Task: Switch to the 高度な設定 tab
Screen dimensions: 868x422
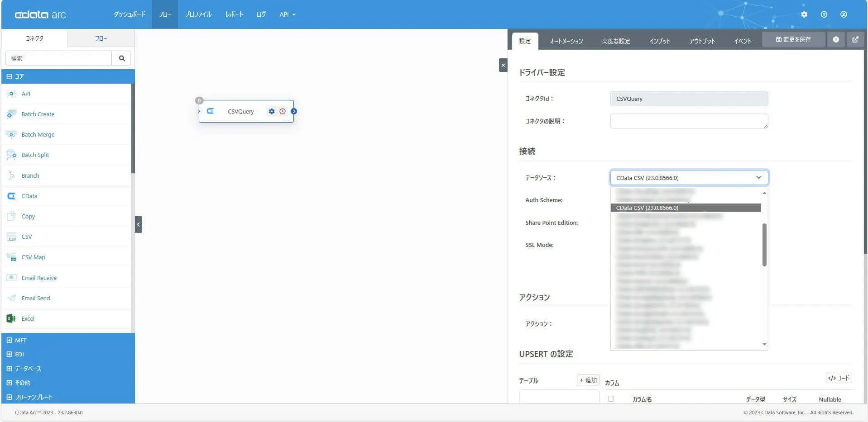Action: 616,41
